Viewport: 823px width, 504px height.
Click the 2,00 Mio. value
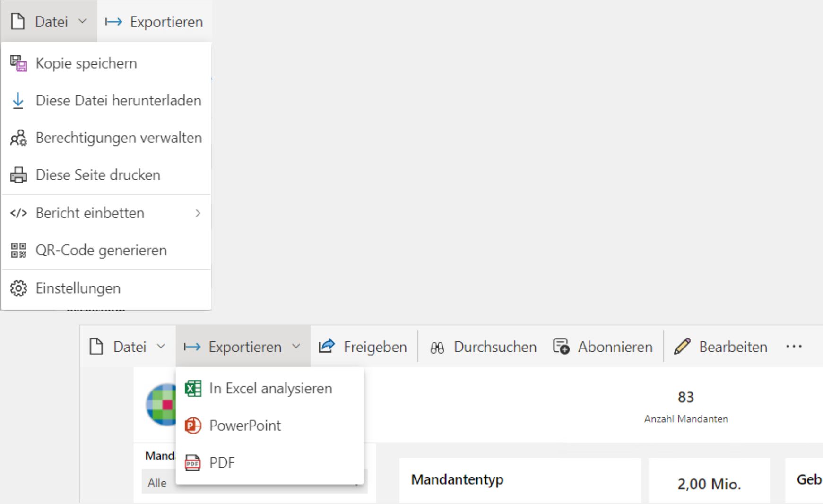tap(709, 484)
